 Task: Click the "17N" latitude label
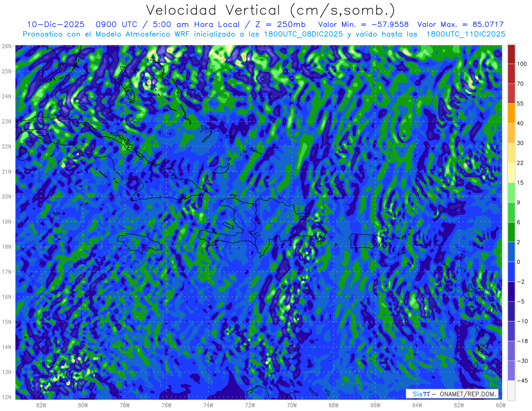(x=6, y=271)
